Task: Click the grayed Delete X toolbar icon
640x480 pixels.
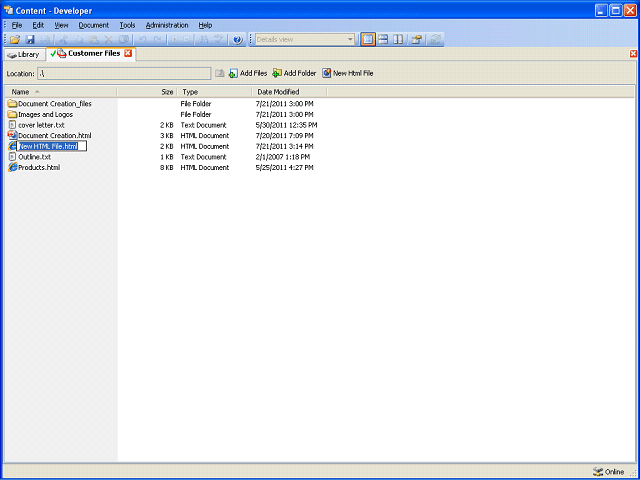Action: pyautogui.click(x=109, y=40)
